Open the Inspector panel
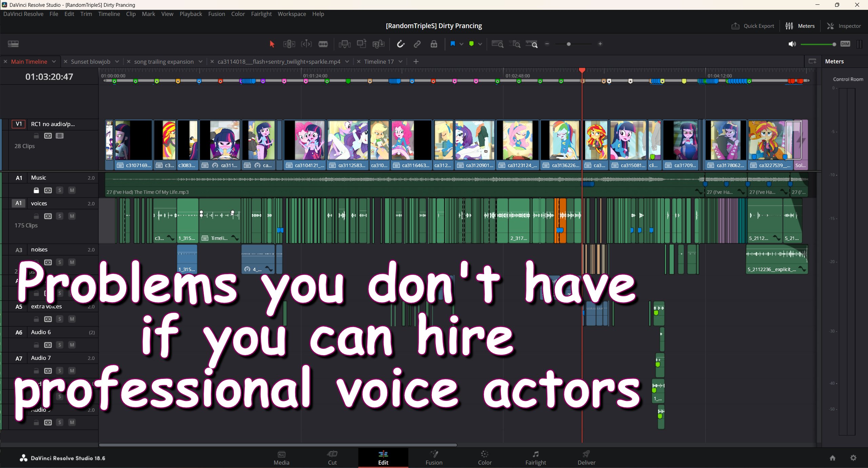 (x=844, y=26)
